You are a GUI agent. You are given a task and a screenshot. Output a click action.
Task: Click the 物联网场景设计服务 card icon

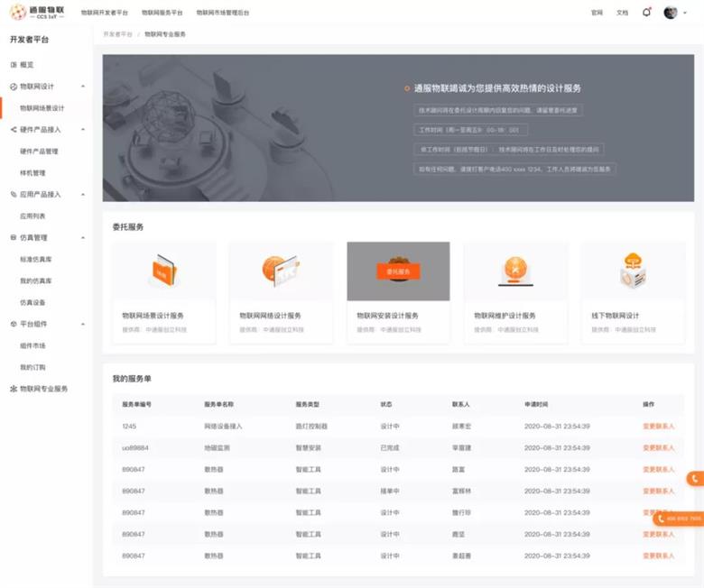163,271
